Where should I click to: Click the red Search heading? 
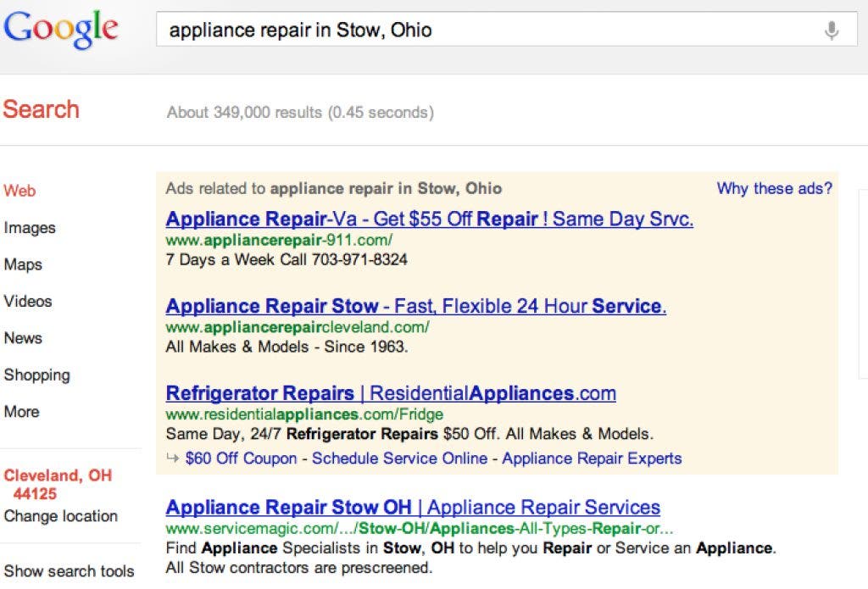[x=41, y=109]
